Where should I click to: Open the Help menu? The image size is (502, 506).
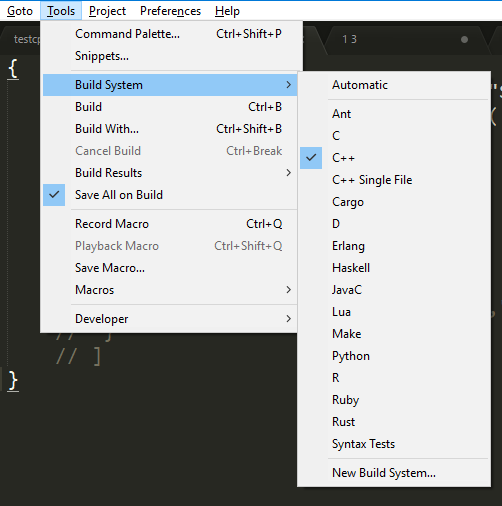(227, 11)
